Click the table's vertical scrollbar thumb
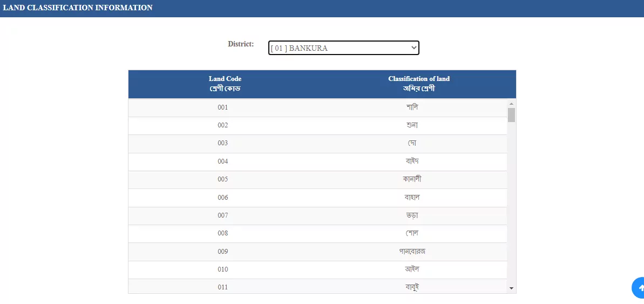 [x=511, y=115]
